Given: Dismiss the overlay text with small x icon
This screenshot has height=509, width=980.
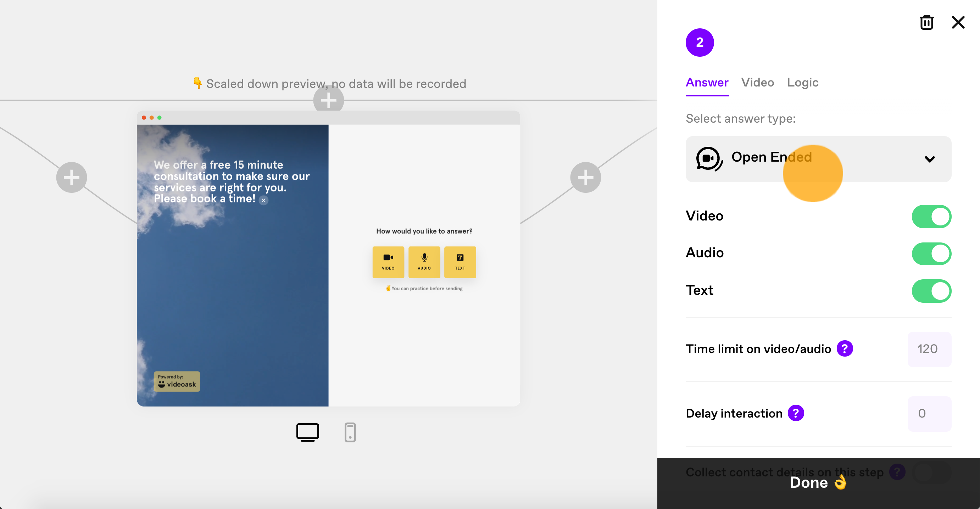Looking at the screenshot, I should 264,200.
